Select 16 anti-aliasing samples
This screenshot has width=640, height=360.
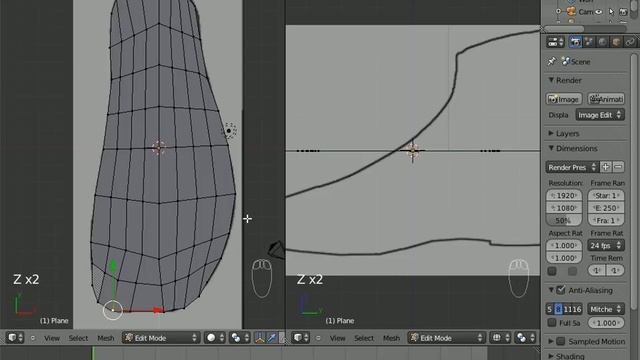click(577, 309)
